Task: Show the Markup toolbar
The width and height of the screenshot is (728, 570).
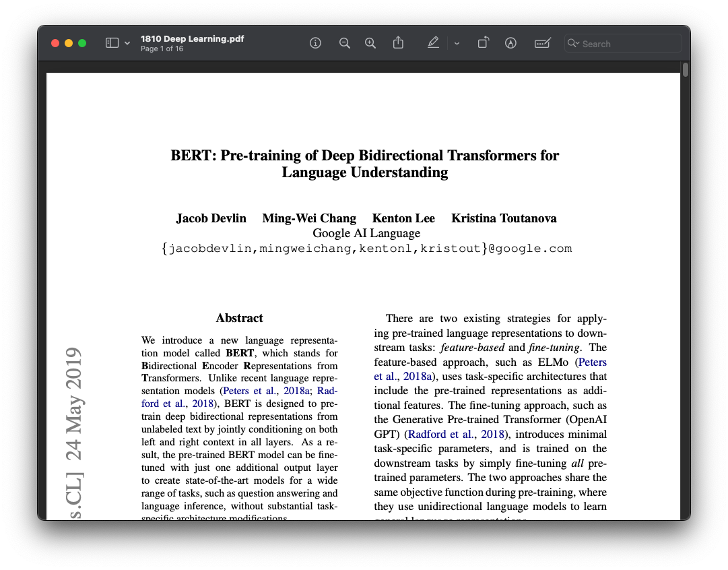Action: coord(510,43)
